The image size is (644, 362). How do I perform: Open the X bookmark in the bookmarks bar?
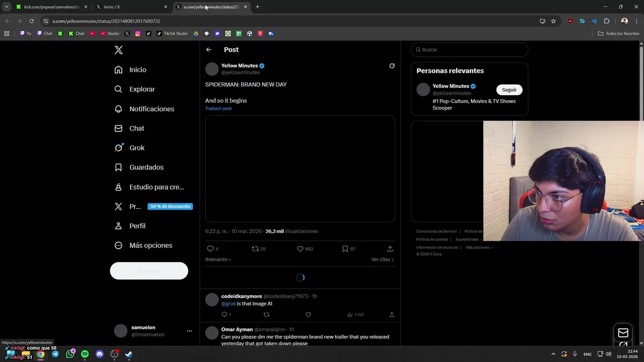point(127,34)
